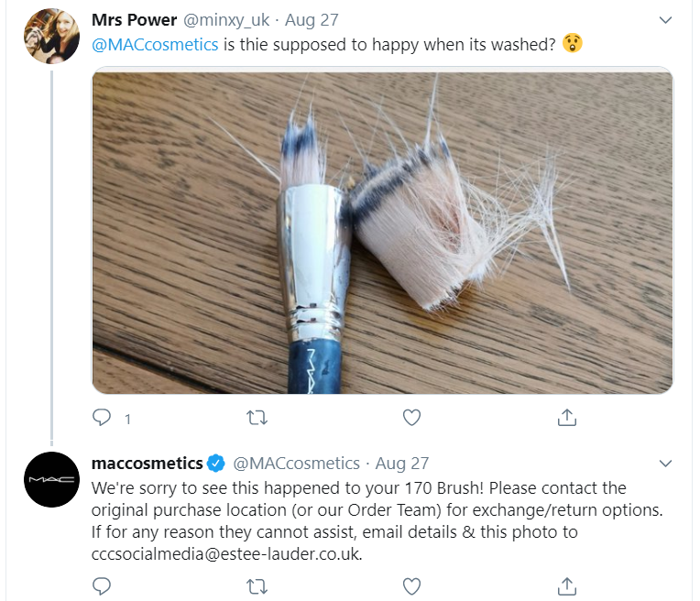This screenshot has width=700, height=601.
Task: Like the maccosmetics reply
Action: (x=411, y=586)
